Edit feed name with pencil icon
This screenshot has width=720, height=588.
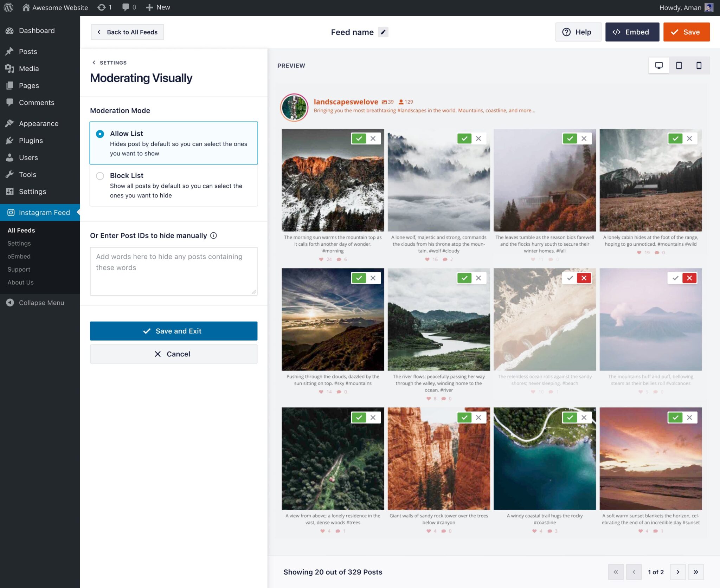click(x=383, y=32)
